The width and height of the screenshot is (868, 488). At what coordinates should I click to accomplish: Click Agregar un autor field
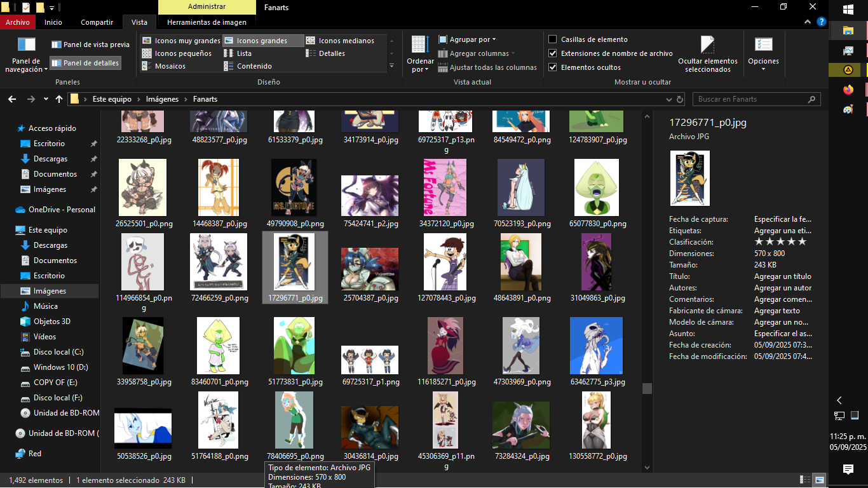click(x=782, y=288)
